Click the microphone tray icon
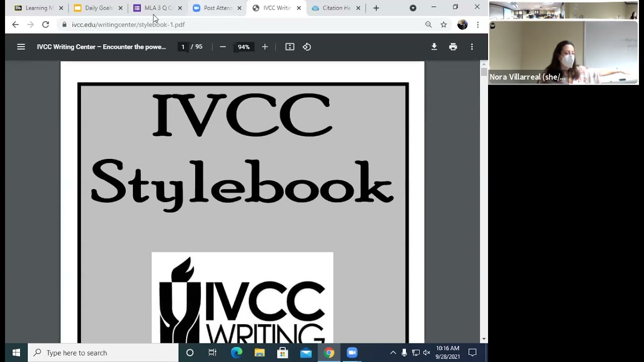The height and width of the screenshot is (362, 644). tap(404, 352)
